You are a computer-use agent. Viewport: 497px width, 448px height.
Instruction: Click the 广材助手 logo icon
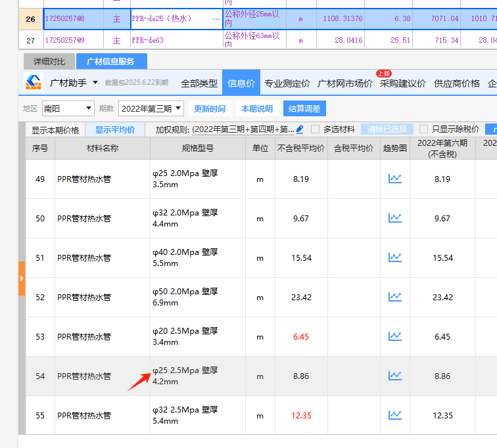pyautogui.click(x=34, y=82)
